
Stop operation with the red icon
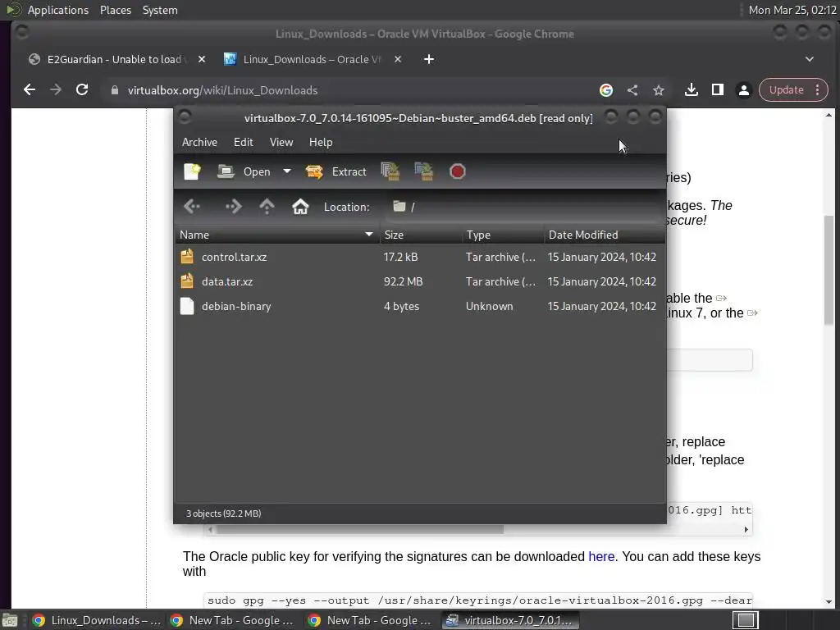pyautogui.click(x=458, y=171)
